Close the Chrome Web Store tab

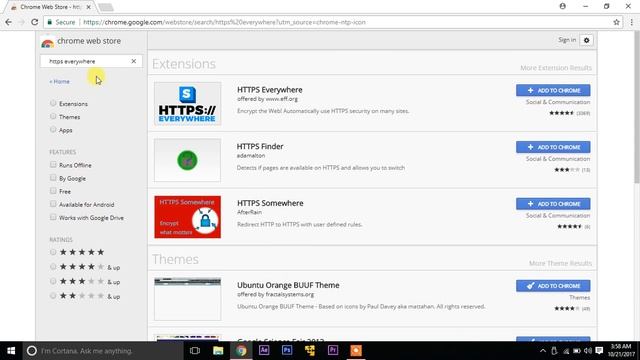[89, 7]
